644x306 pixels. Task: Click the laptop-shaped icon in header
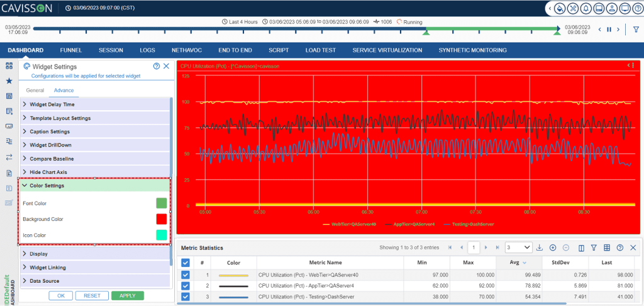pyautogui.click(x=599, y=8)
